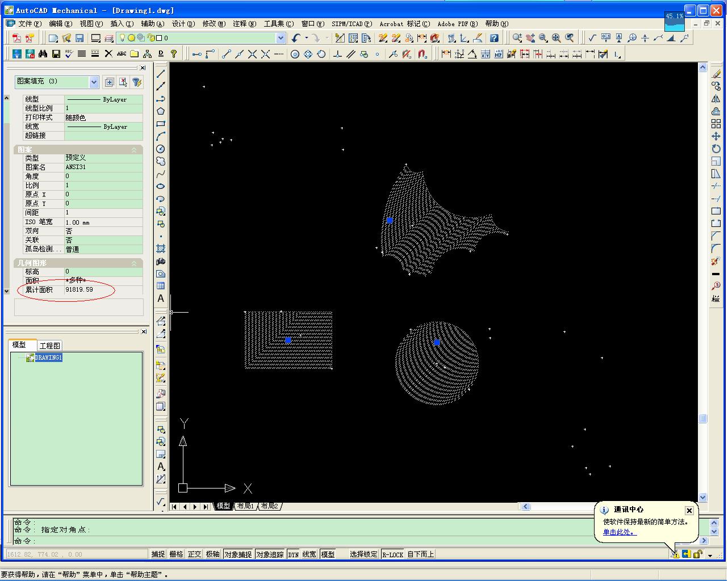Viewport: 728px width, 581px height.
Task: Click the blue grip on the irregular hatch
Action: [390, 220]
